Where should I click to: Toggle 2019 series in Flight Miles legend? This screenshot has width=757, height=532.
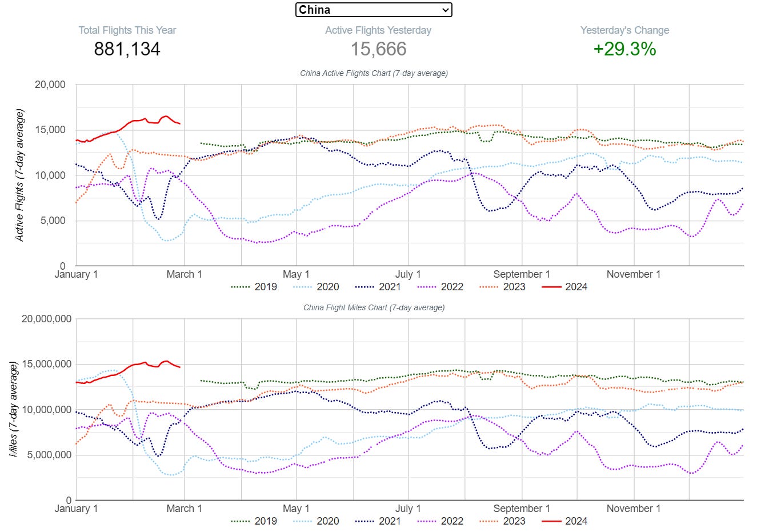point(254,521)
